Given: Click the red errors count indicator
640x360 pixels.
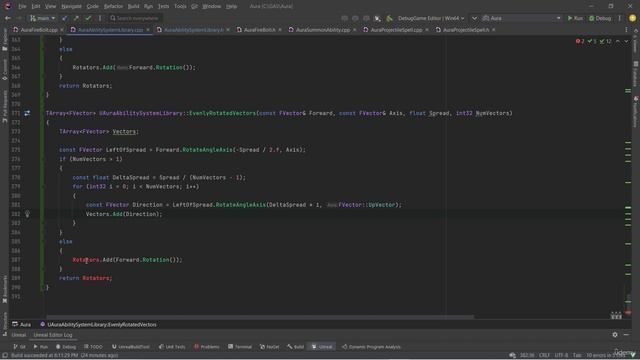Looking at the screenshot, I should (580, 41).
